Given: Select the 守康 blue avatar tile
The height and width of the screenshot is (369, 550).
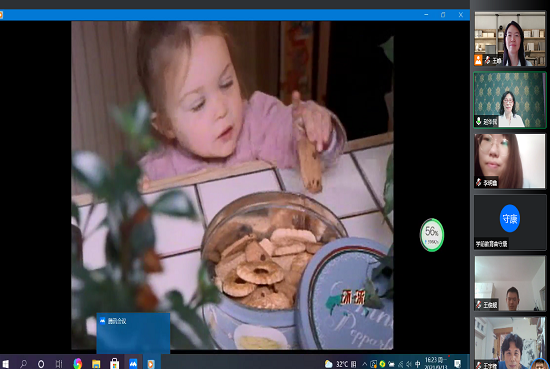Looking at the screenshot, I should [x=510, y=219].
